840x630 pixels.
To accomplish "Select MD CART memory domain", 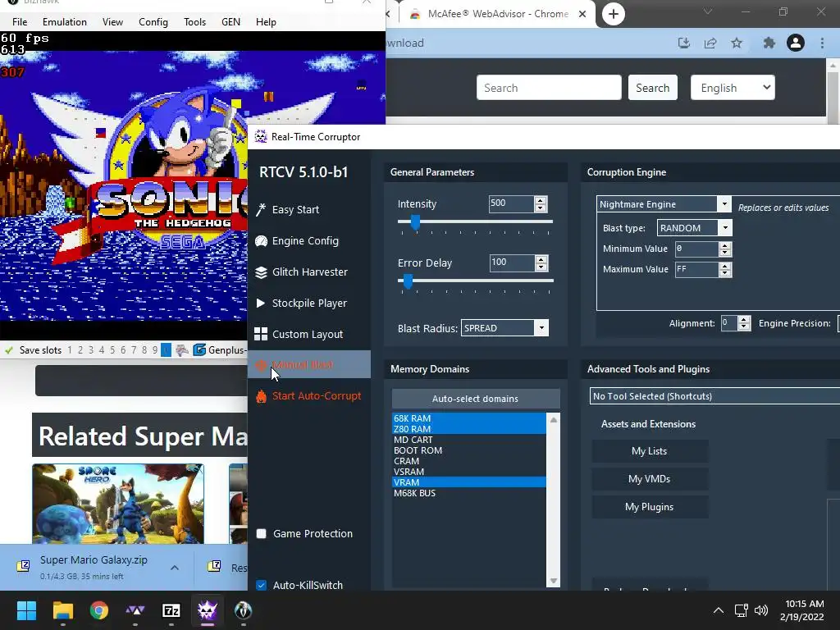I will pos(468,440).
